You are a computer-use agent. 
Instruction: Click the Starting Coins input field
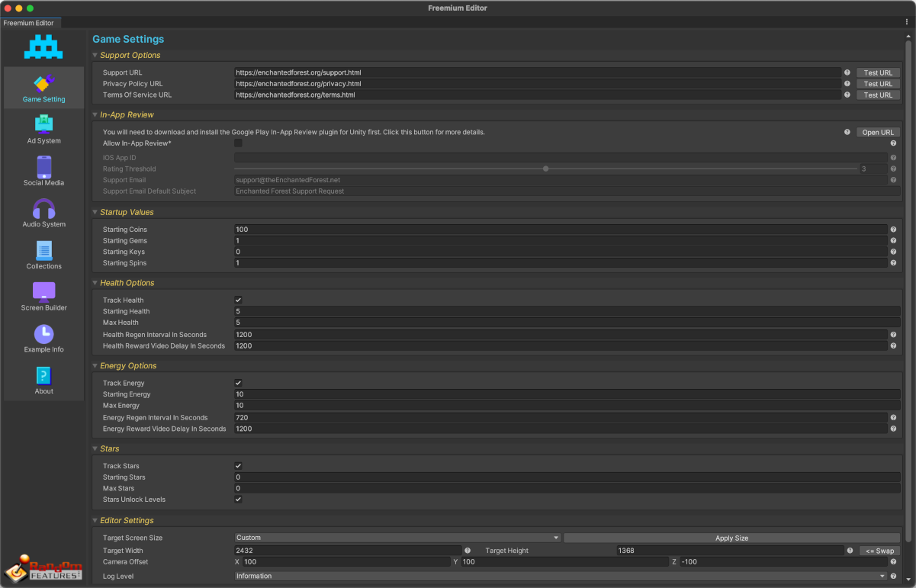tap(561, 230)
